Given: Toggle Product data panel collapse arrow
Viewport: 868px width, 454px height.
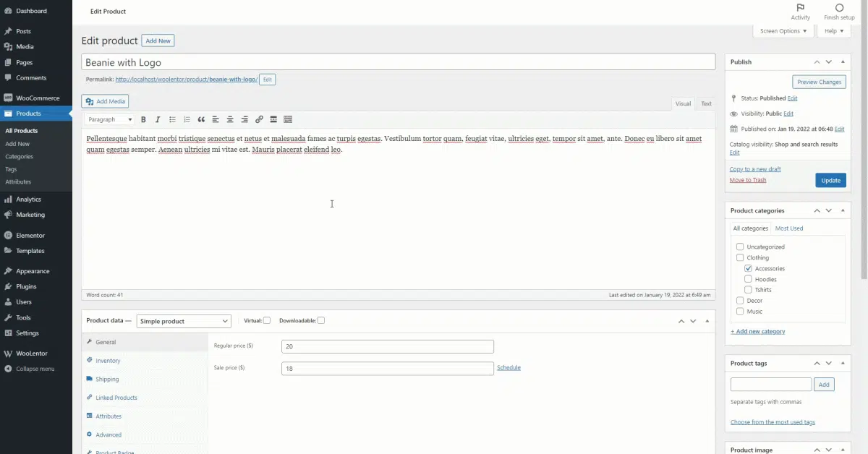Looking at the screenshot, I should click(x=707, y=321).
